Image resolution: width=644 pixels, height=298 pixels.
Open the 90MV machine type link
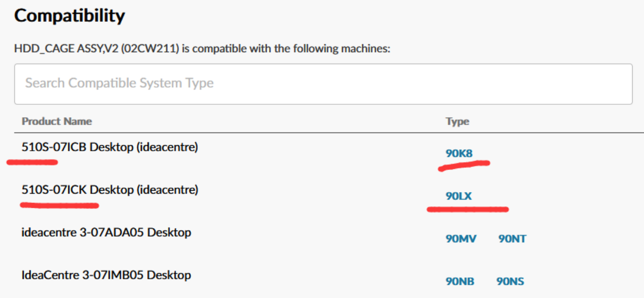tap(461, 239)
